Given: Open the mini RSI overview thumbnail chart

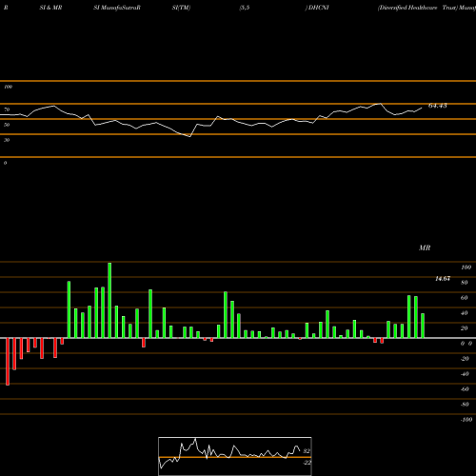Looking at the screenshot, I should (235, 456).
